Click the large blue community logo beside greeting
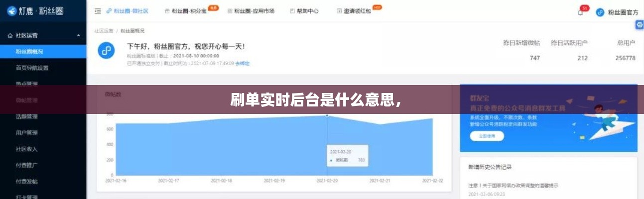Image resolution: width=644 pixels, height=199 pixels. (106, 50)
